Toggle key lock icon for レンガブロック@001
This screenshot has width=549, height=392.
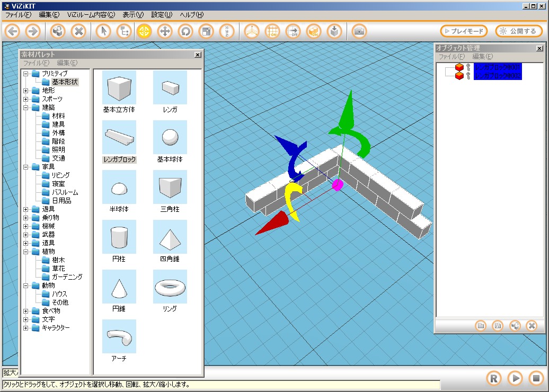pyautogui.click(x=468, y=67)
